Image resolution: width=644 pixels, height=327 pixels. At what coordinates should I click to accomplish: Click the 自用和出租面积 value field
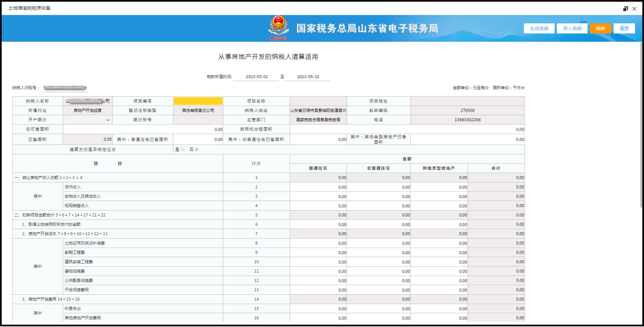coord(407,129)
